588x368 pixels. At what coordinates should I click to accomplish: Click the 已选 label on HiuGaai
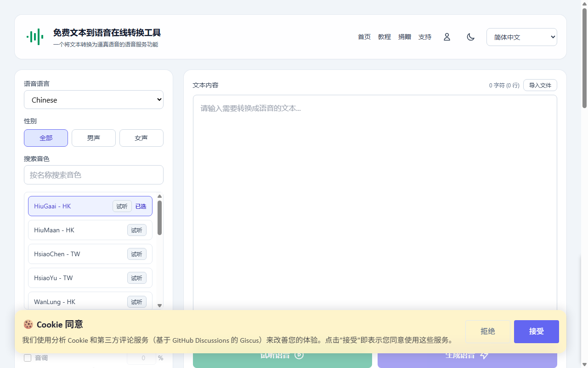tap(141, 206)
